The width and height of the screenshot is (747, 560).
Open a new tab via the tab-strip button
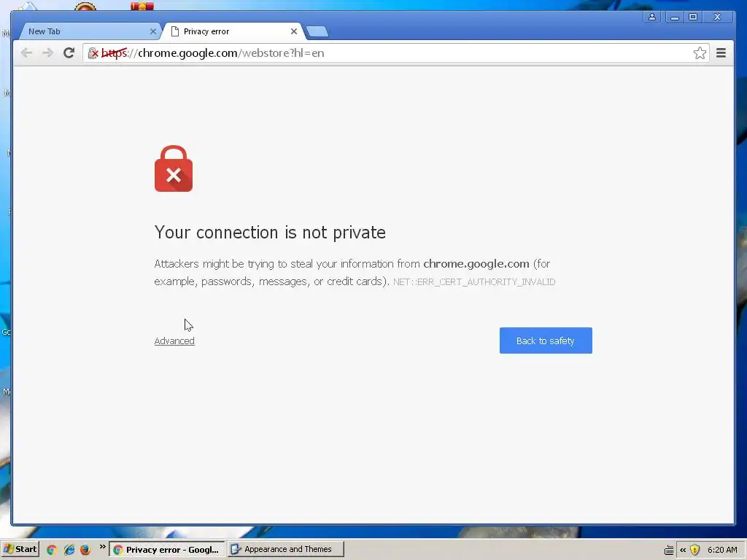pyautogui.click(x=317, y=32)
